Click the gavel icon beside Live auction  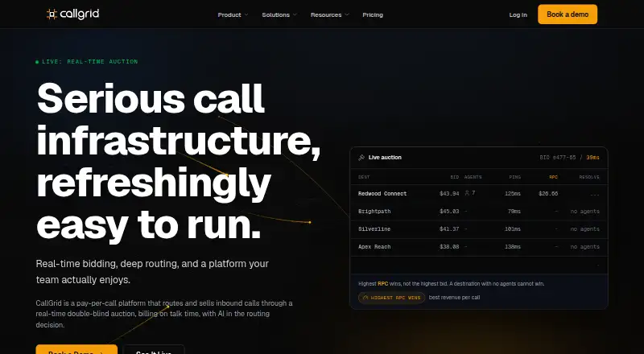[x=361, y=157]
